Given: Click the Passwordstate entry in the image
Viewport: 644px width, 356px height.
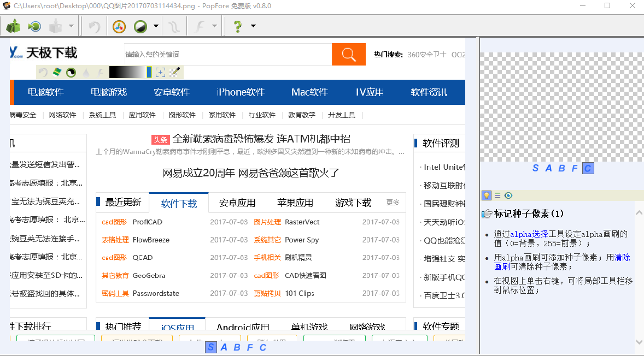Looking at the screenshot, I should [156, 293].
